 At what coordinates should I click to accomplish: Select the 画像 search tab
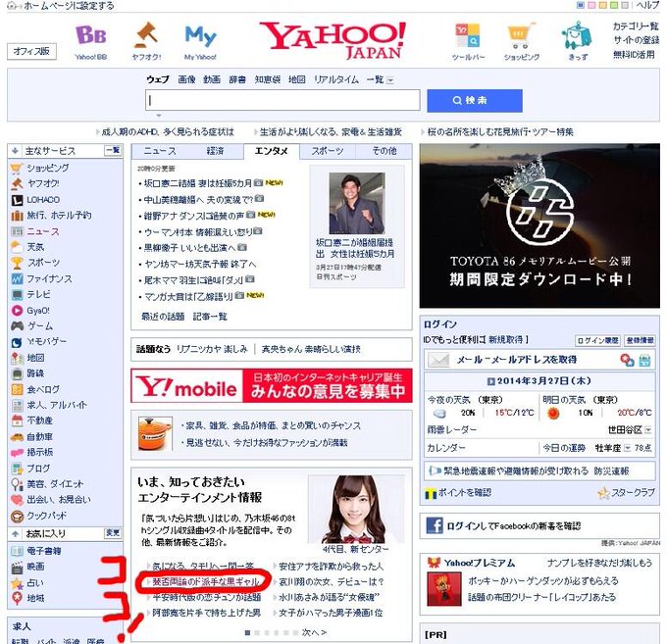tap(186, 79)
